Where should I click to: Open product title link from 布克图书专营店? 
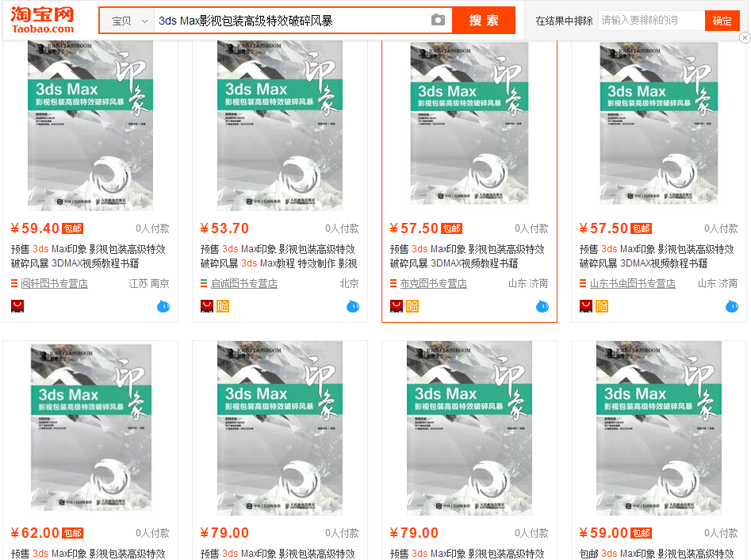pyautogui.click(x=467, y=256)
